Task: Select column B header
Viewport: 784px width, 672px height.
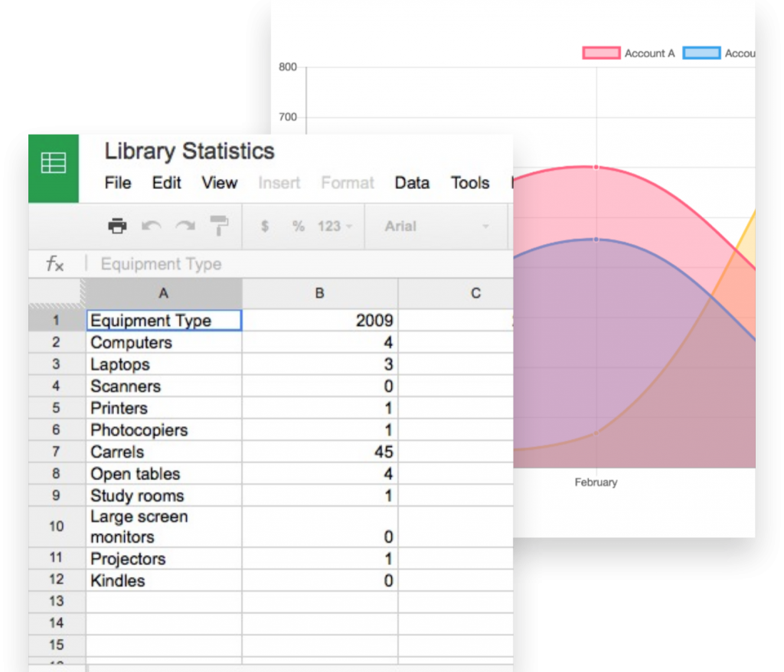Action: pyautogui.click(x=320, y=293)
